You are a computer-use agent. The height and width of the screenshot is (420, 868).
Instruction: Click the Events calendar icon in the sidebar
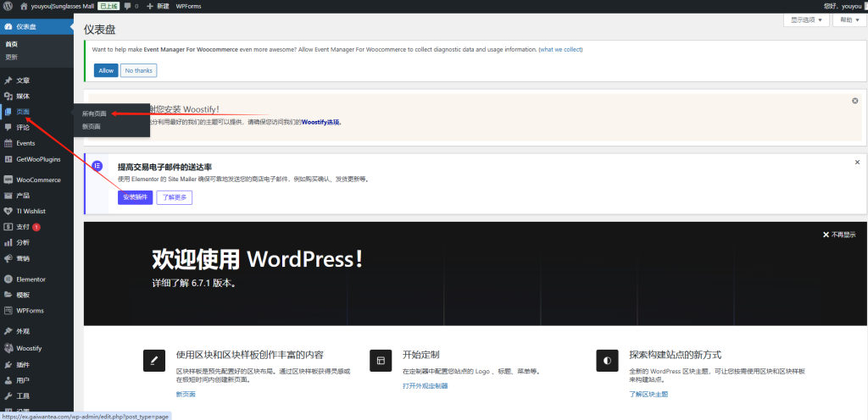coord(8,143)
